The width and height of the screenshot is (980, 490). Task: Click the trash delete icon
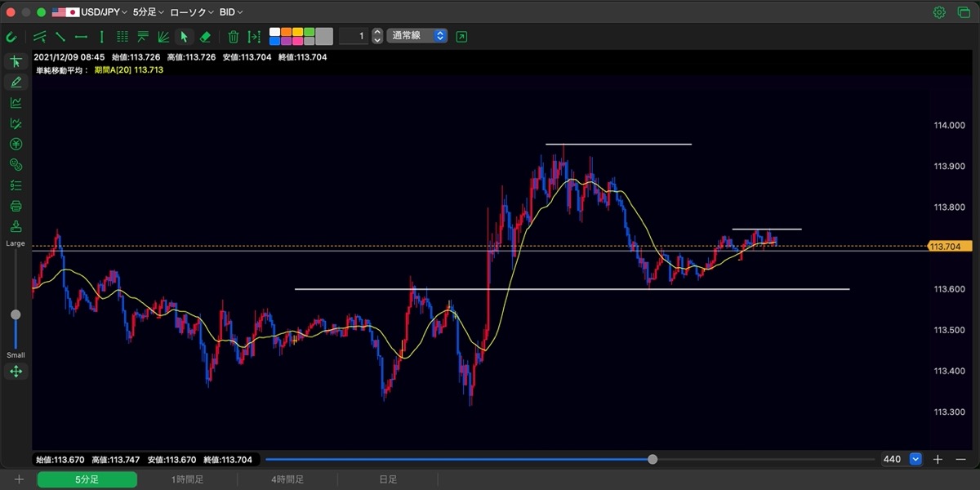pyautogui.click(x=234, y=37)
